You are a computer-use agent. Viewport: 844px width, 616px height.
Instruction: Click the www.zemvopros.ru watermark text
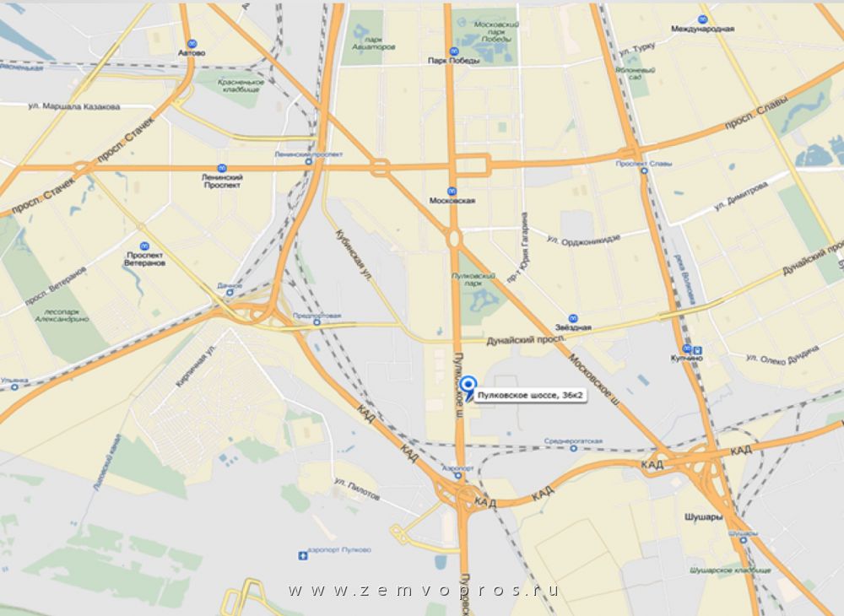point(423,590)
